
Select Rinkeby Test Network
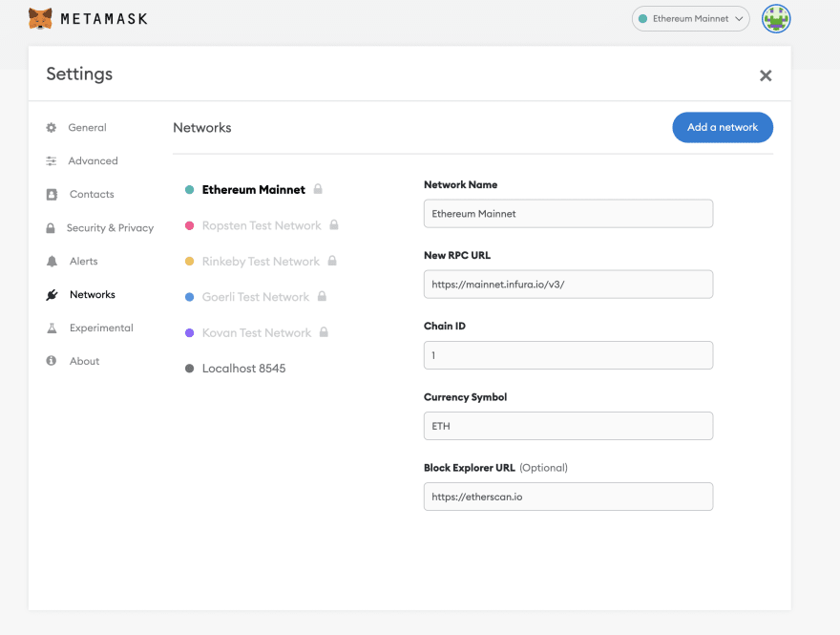tap(261, 262)
